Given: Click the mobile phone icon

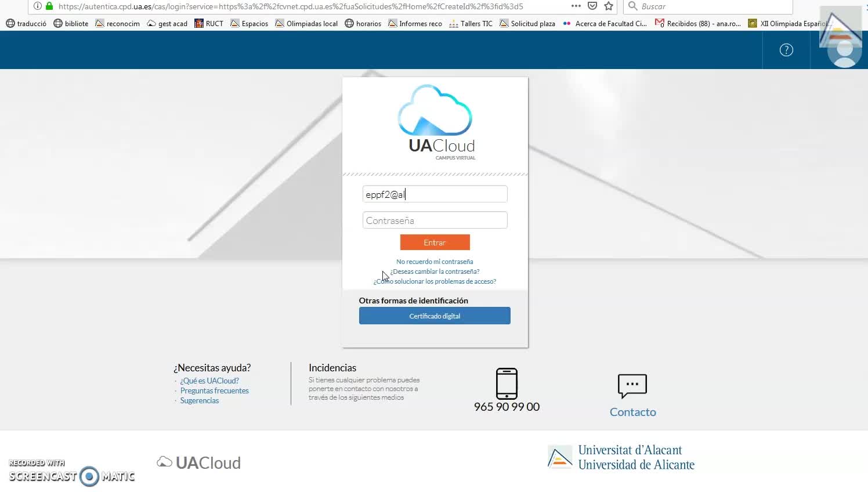Looking at the screenshot, I should (507, 384).
